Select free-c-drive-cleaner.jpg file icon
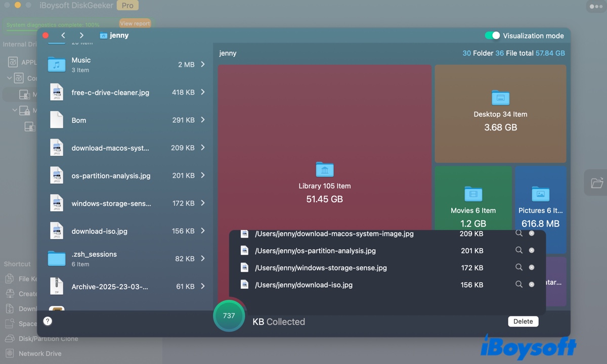Viewport: 607px width, 364px height. click(57, 93)
